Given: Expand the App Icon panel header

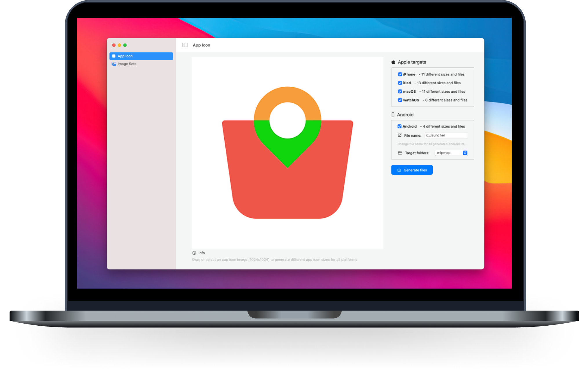Looking at the screenshot, I should pos(185,45).
